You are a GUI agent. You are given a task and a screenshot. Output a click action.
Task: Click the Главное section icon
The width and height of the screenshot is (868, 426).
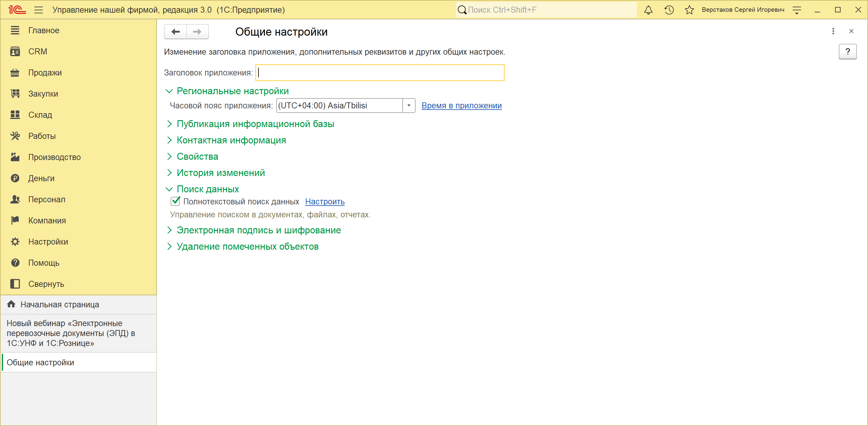pos(15,30)
